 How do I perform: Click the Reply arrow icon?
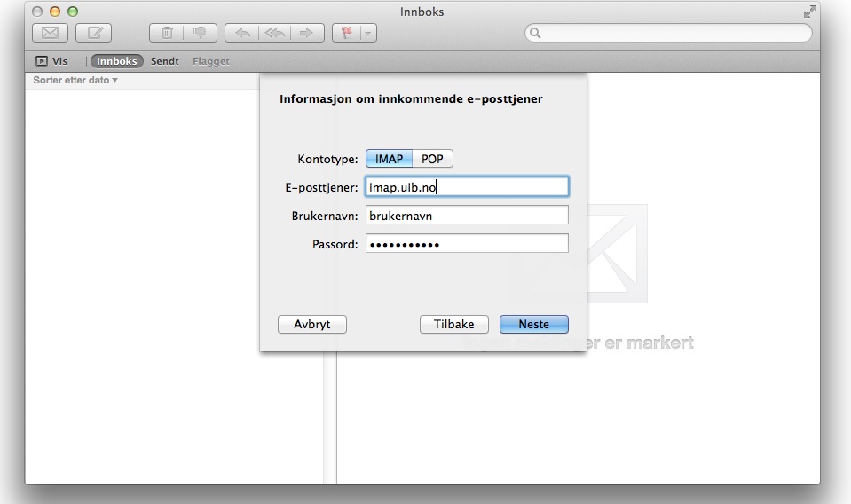coord(242,33)
